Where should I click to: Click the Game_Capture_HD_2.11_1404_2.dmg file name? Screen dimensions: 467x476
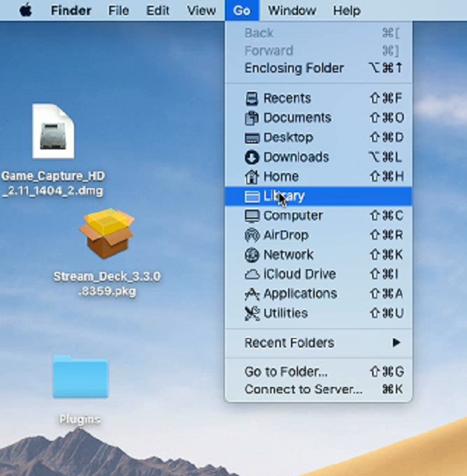click(53, 184)
